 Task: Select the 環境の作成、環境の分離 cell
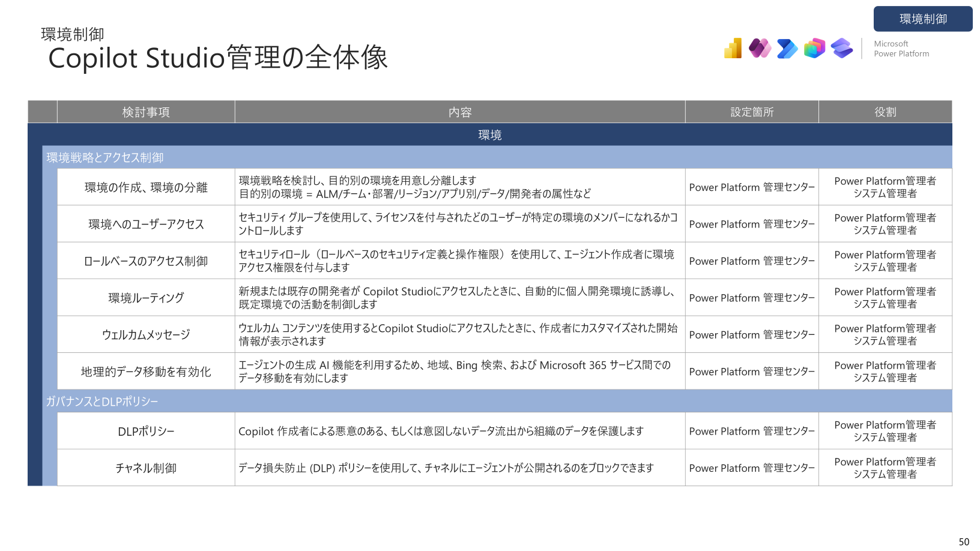(146, 187)
